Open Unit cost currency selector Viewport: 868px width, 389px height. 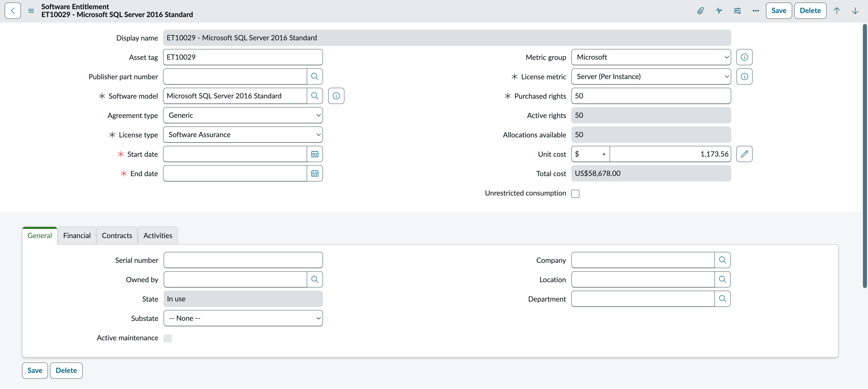pos(590,154)
